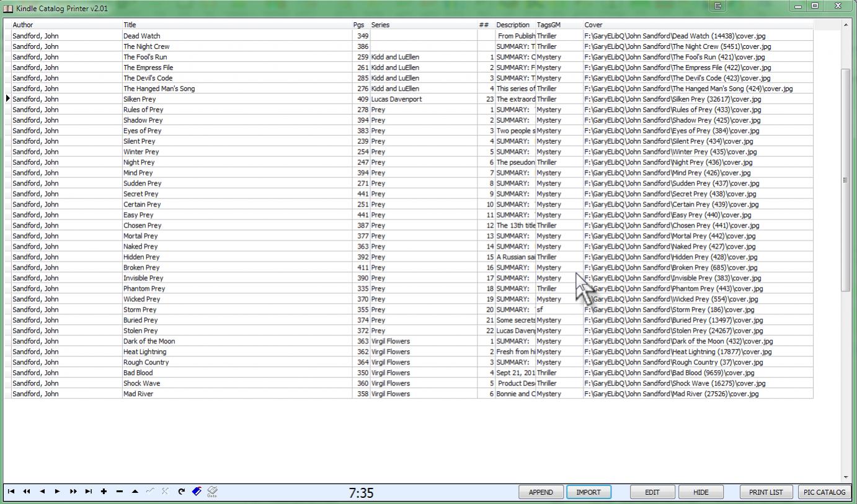Viewport: 857px width, 504px height.
Task: Click the edit-record triangle icon in navigator
Action: pos(135,492)
